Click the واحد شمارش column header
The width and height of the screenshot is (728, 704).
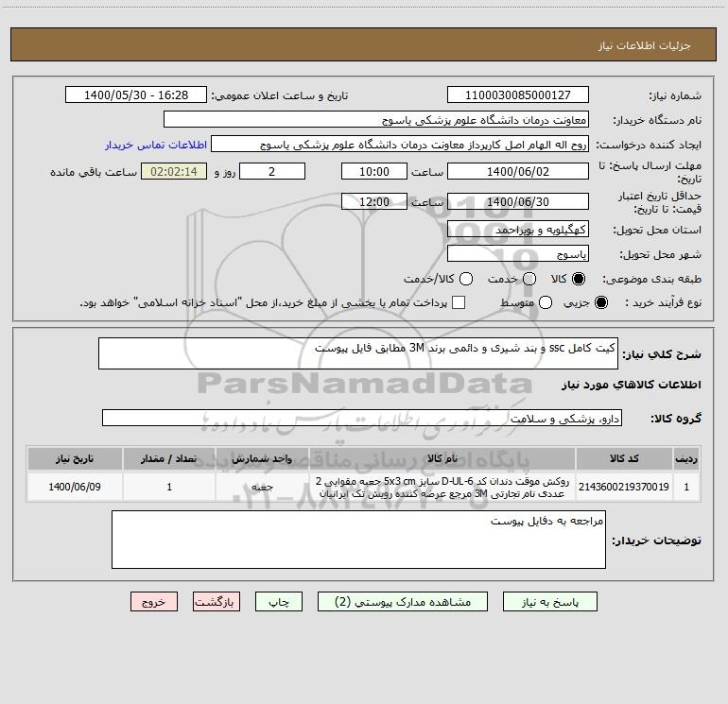(262, 458)
